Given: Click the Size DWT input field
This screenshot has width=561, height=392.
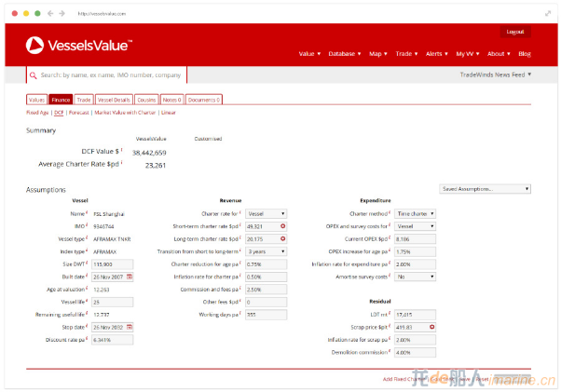Looking at the screenshot, I should coord(113,264).
